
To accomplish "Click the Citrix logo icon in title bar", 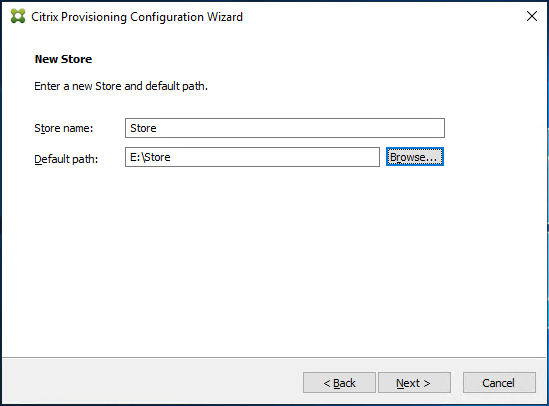I will pos(18,16).
